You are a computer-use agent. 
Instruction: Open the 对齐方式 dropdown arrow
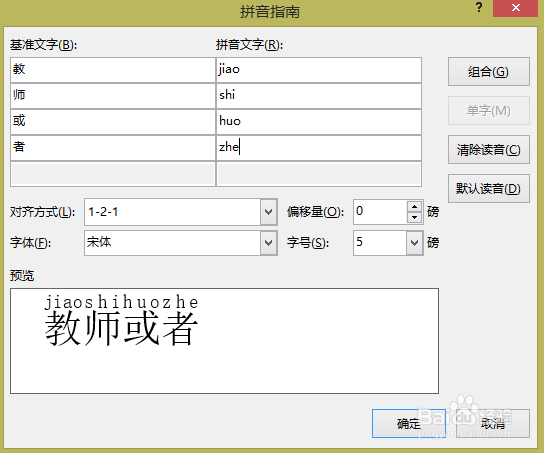click(x=269, y=212)
